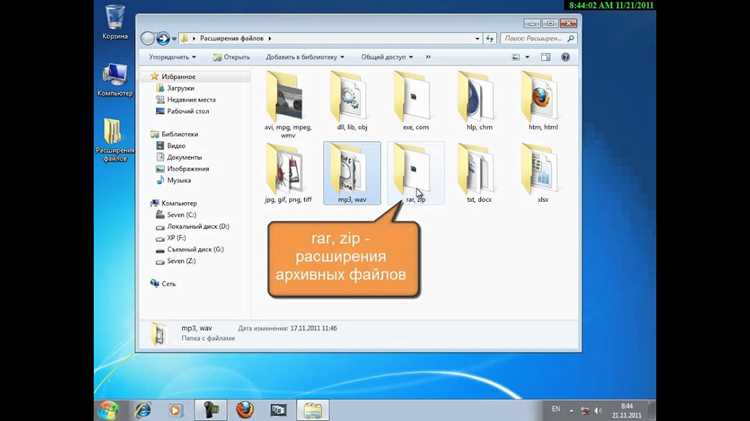
Task: Open drive XP (F:)
Action: tap(176, 237)
